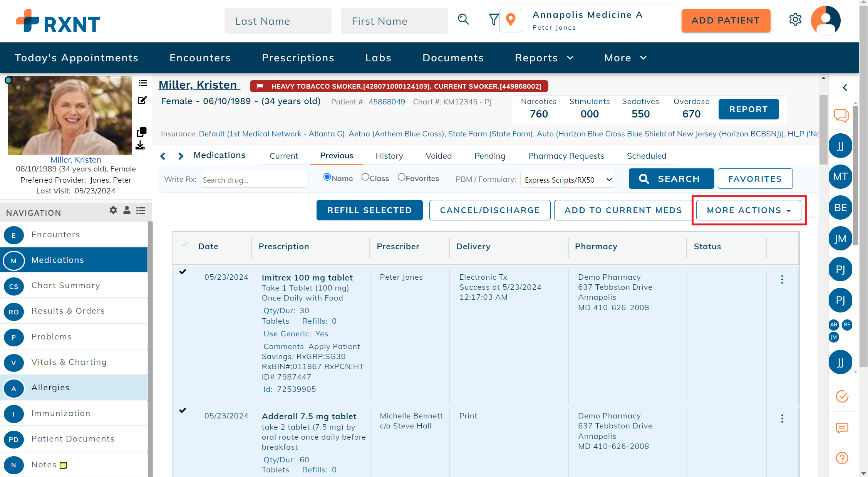Open navigation settings gear icon
The image size is (868, 477).
(113, 210)
